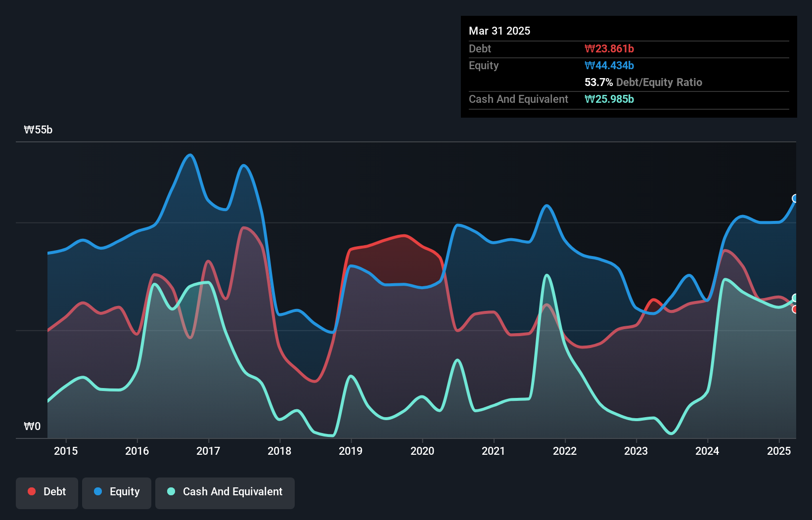Select the teal Cash endpoint marker on chart

(x=795, y=298)
